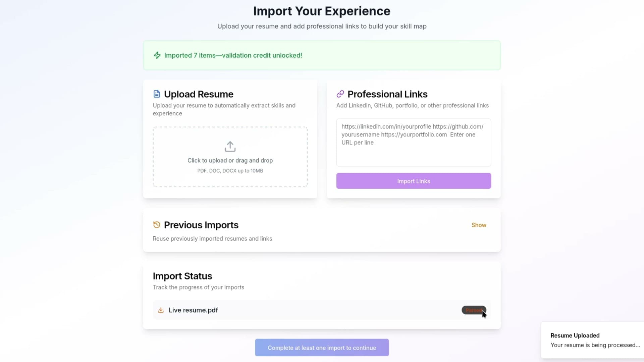Click the Complete at least one import button

click(x=322, y=348)
